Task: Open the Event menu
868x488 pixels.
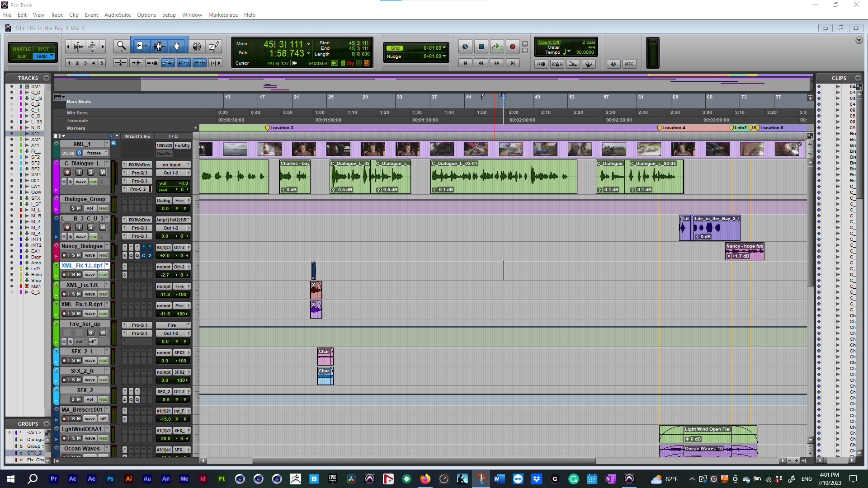Action: pyautogui.click(x=91, y=14)
